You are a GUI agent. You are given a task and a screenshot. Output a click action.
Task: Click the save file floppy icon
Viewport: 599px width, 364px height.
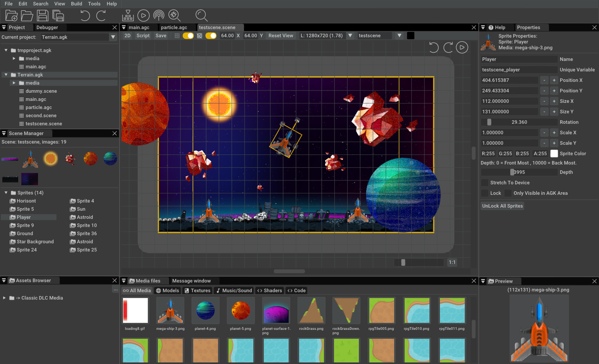(42, 16)
